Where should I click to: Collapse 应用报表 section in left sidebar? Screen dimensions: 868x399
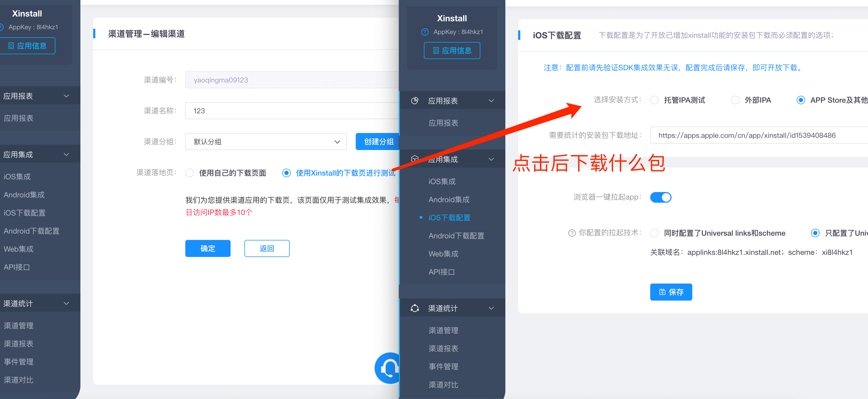coord(66,96)
